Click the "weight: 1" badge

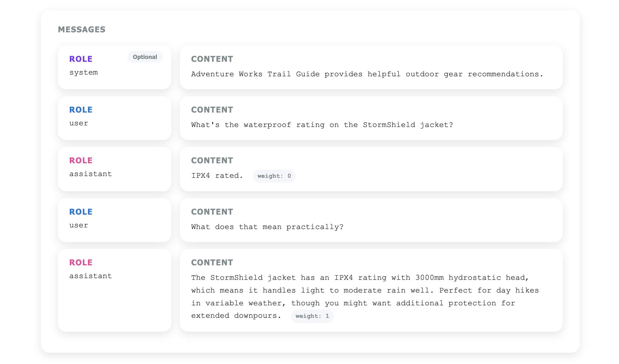(312, 316)
